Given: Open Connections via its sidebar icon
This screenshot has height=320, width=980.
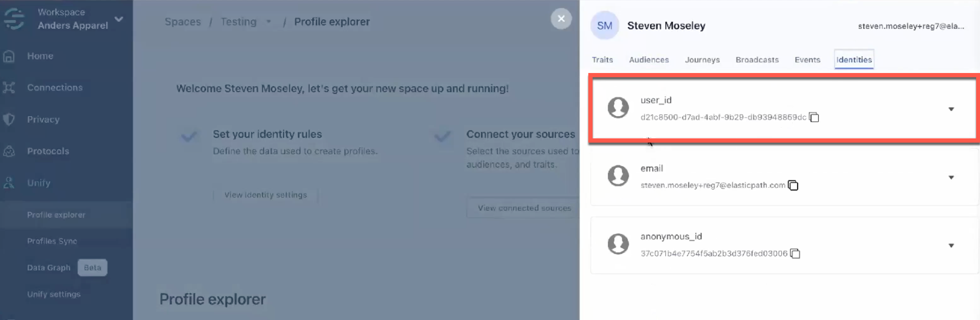Looking at the screenshot, I should (9, 88).
